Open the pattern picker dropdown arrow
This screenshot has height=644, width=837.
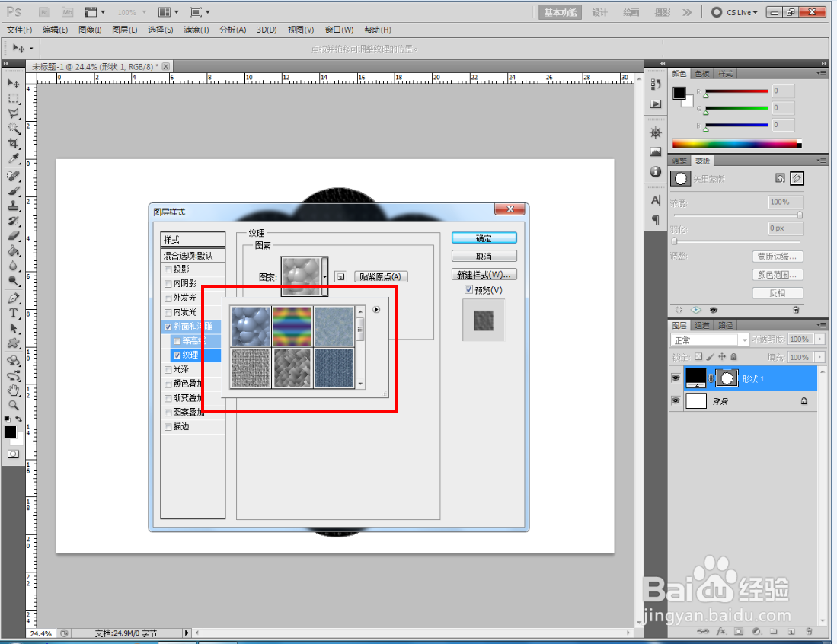click(x=324, y=276)
